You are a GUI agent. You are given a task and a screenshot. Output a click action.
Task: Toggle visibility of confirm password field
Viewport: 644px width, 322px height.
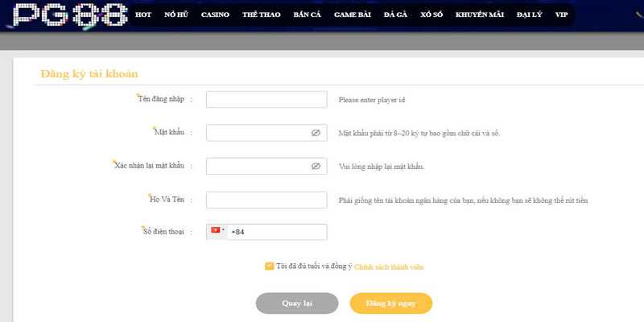316,166
